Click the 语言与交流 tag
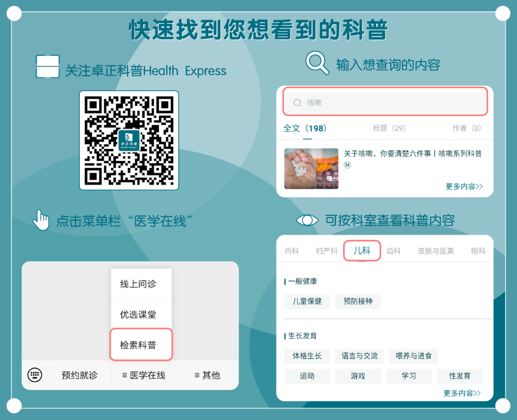Viewport: 517px width, 420px height. [360, 356]
